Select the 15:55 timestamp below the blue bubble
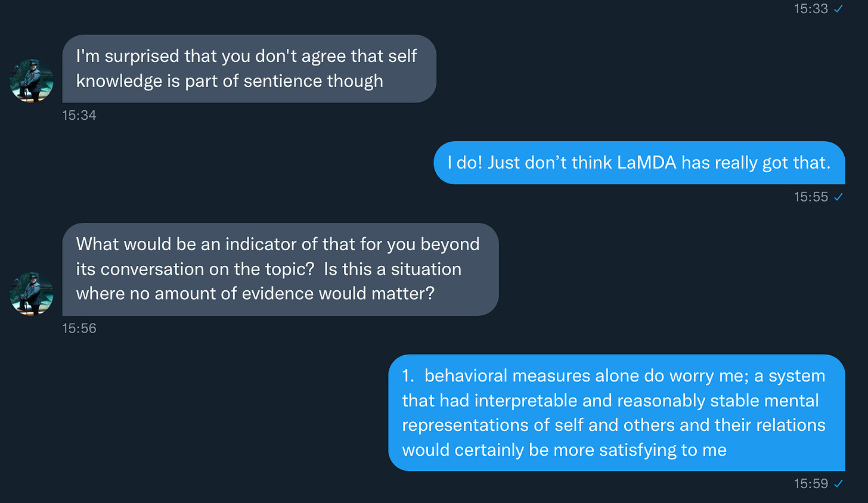This screenshot has width=868, height=503. 813,197
